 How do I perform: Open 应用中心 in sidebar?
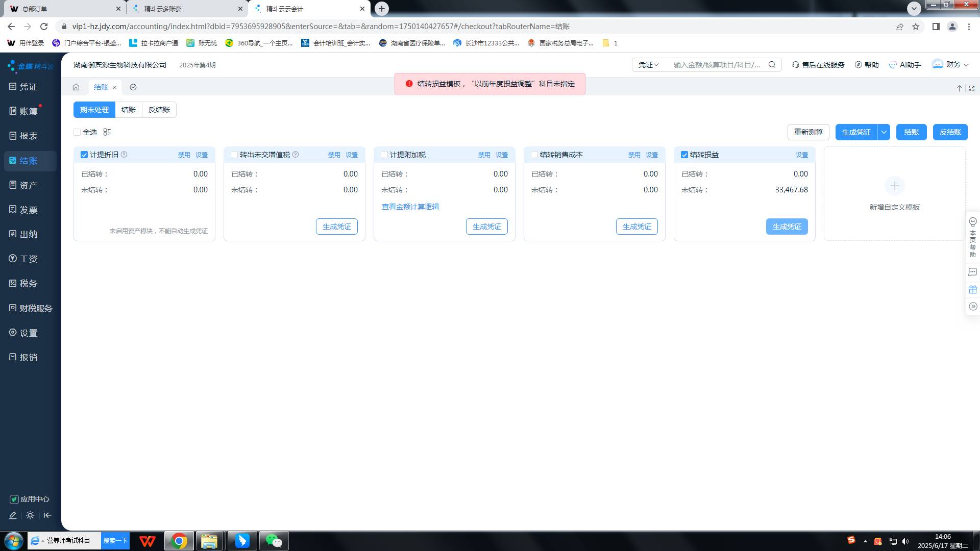click(30, 499)
